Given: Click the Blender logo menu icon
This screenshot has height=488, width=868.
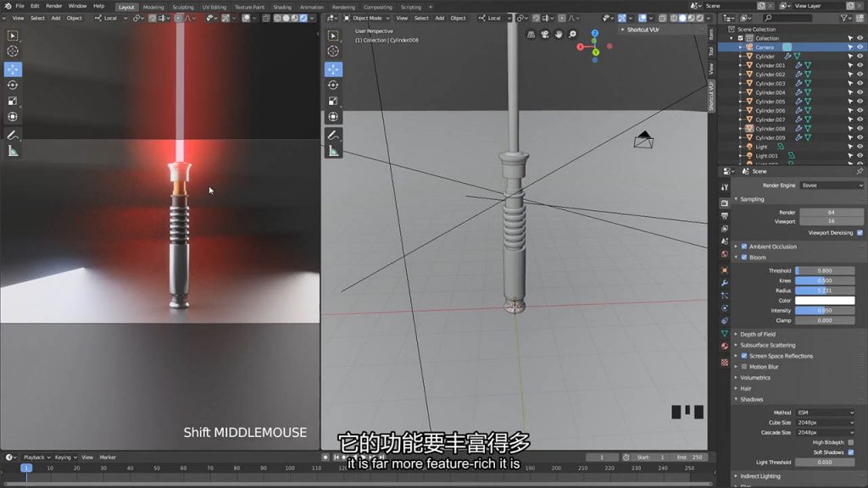Looking at the screenshot, I should pyautogui.click(x=8, y=6).
